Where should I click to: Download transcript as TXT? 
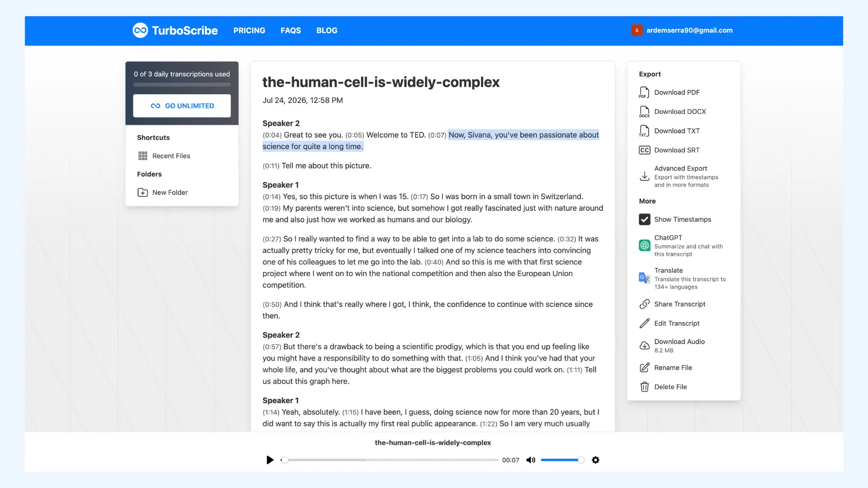tap(677, 131)
